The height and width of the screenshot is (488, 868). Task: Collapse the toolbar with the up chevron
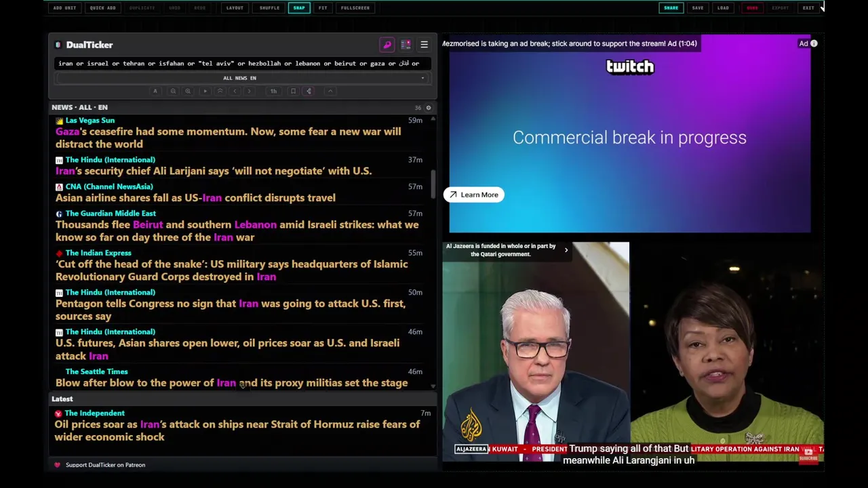pos(330,91)
